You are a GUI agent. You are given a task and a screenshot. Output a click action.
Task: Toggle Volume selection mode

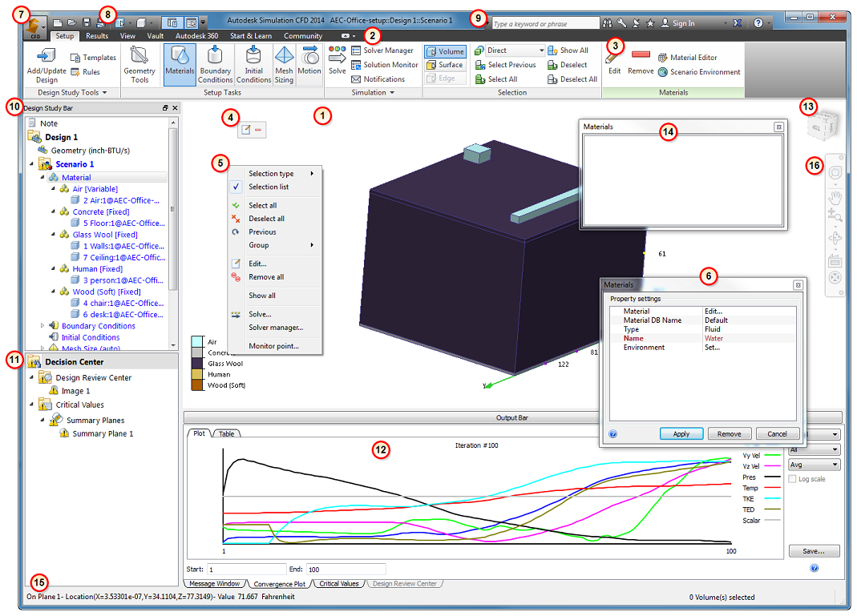tap(446, 51)
